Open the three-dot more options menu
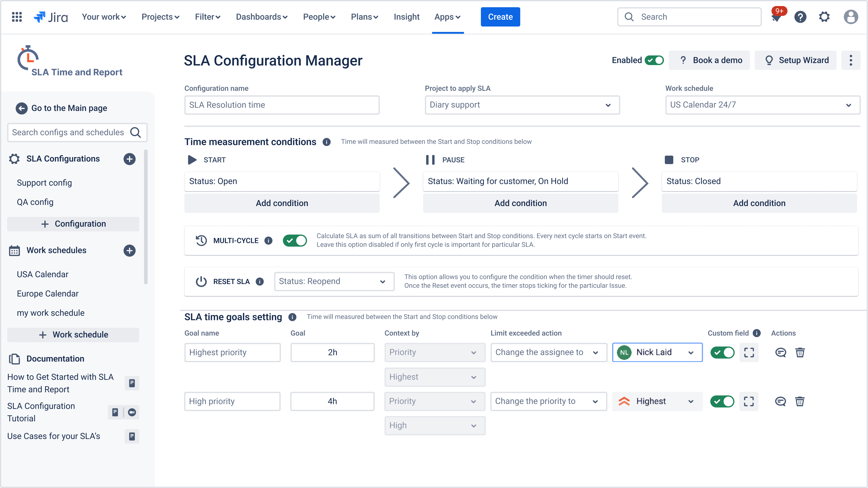This screenshot has width=868, height=488. pyautogui.click(x=851, y=60)
